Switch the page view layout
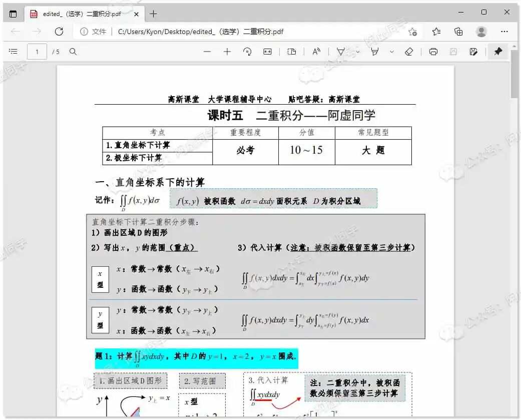 click(x=291, y=52)
